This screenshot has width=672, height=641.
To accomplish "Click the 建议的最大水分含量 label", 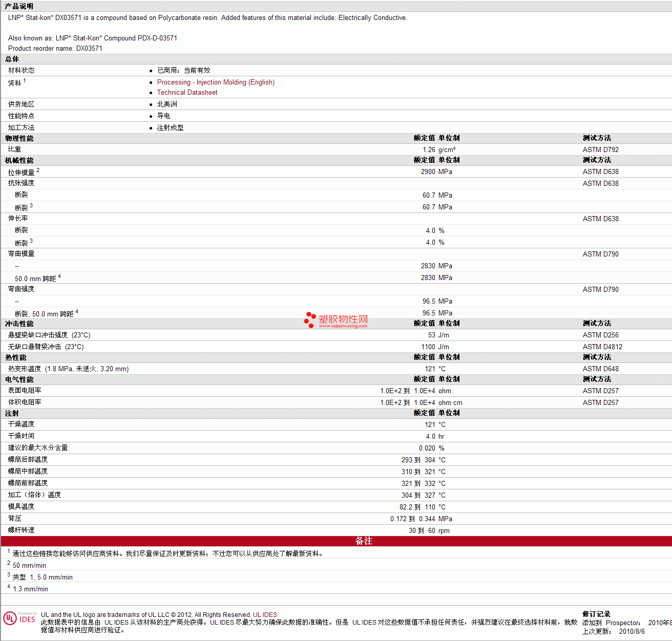I will [38, 448].
